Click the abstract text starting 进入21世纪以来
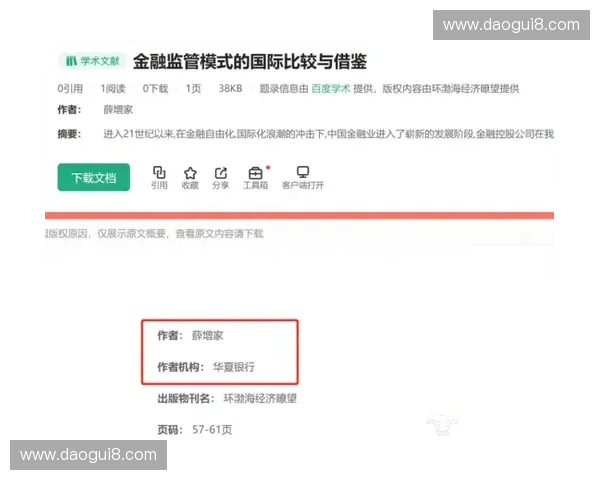The image size is (600, 480). pyautogui.click(x=329, y=134)
